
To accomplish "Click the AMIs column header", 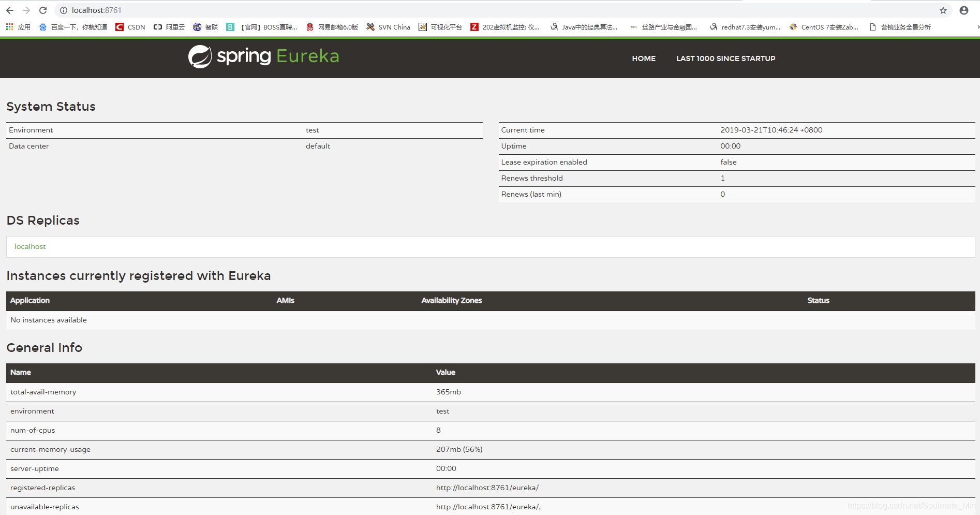I will 285,300.
